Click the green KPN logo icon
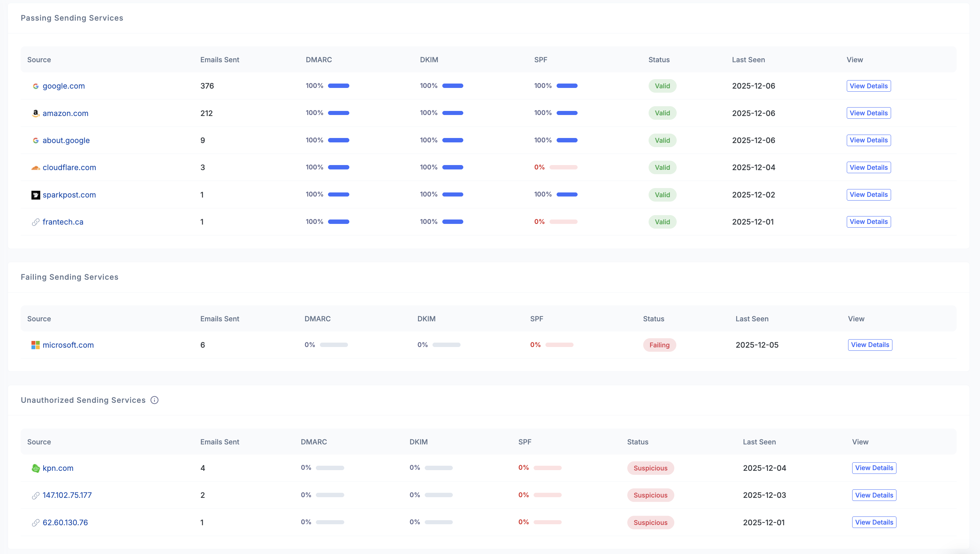Viewport: 980px width, 554px height. pos(36,468)
